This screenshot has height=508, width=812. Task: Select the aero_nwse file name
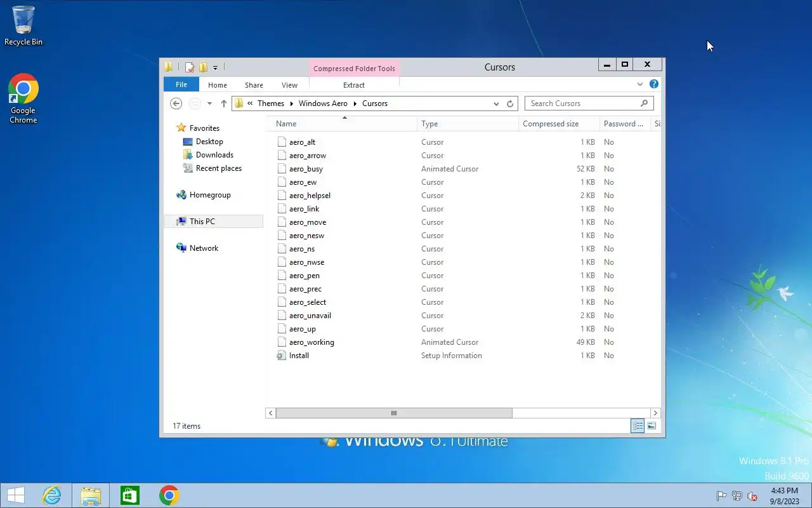click(306, 262)
